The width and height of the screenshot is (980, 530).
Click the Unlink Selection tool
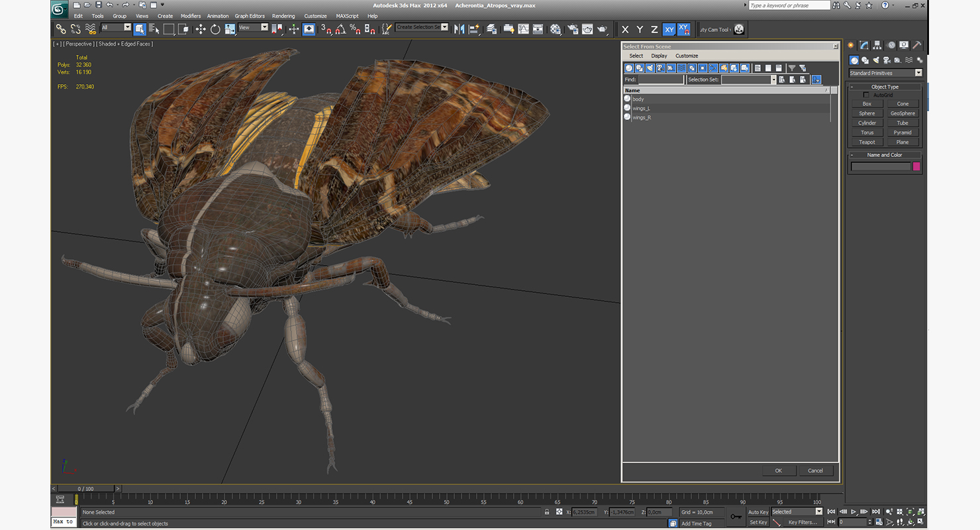(75, 29)
